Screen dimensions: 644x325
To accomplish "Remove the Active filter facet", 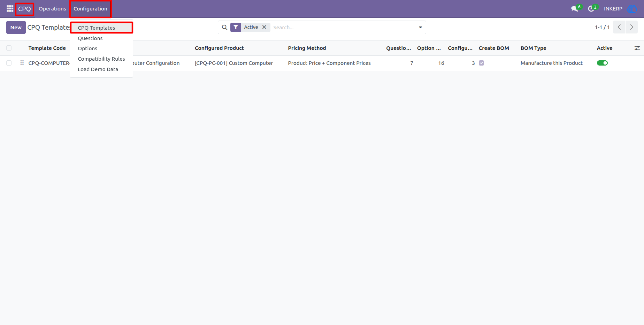I will pos(264,27).
